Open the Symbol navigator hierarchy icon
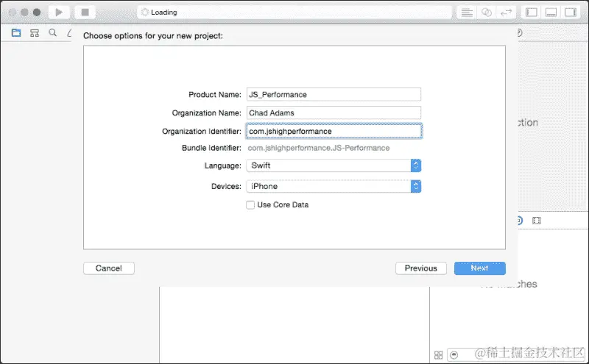 coord(35,32)
